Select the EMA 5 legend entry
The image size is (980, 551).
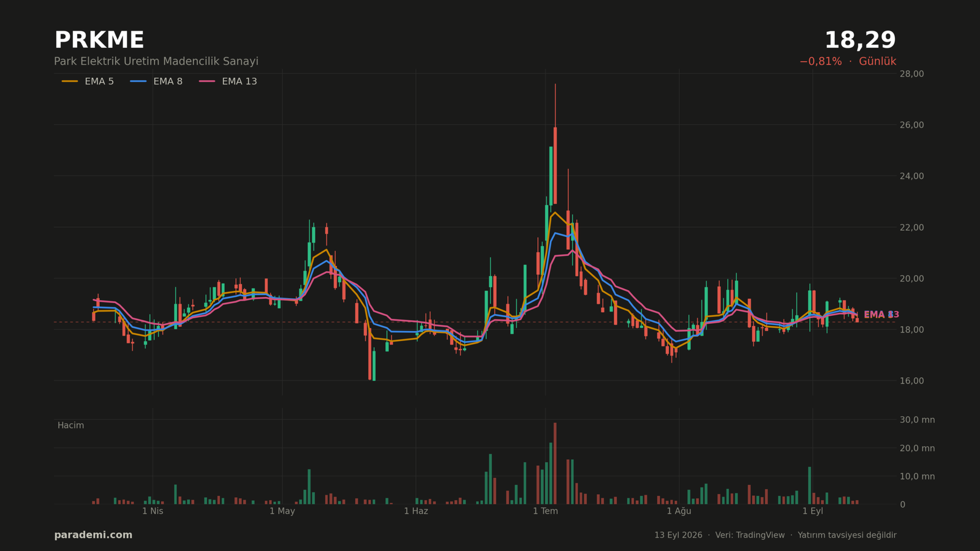(x=88, y=81)
